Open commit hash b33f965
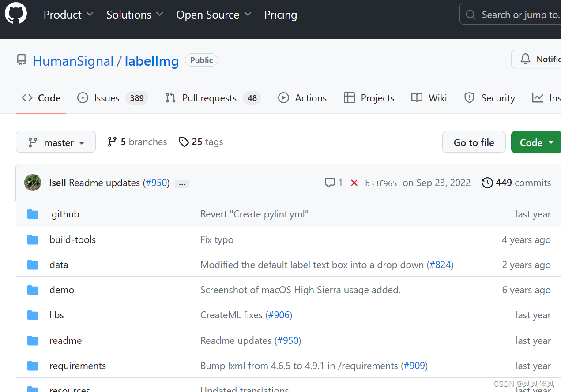 tap(381, 183)
